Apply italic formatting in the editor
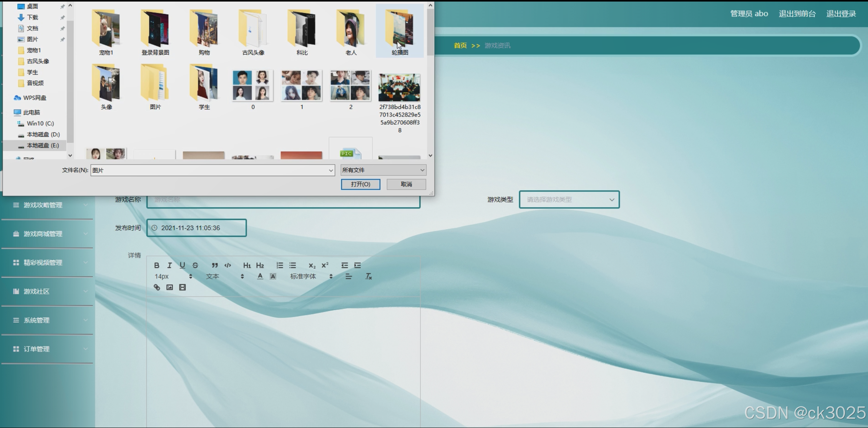 point(169,265)
